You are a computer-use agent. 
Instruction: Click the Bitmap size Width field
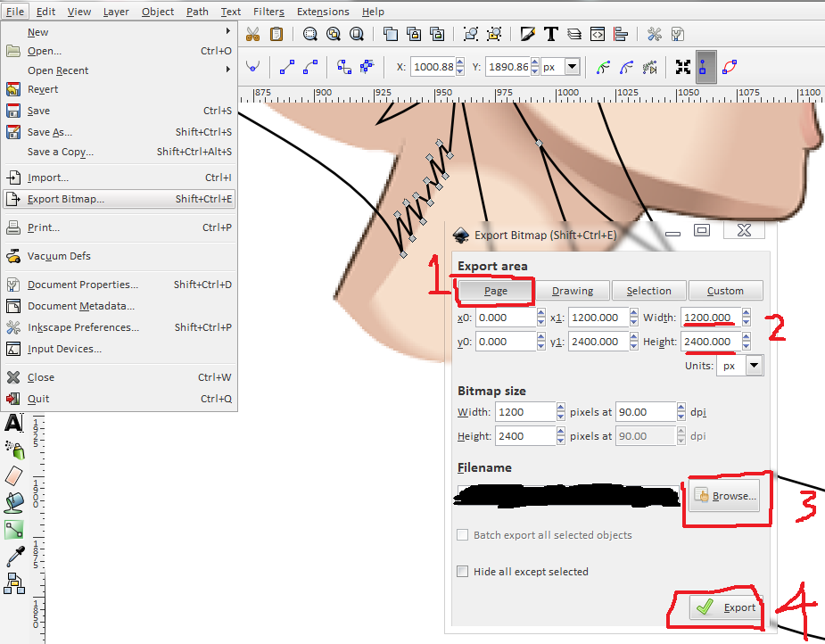(524, 412)
